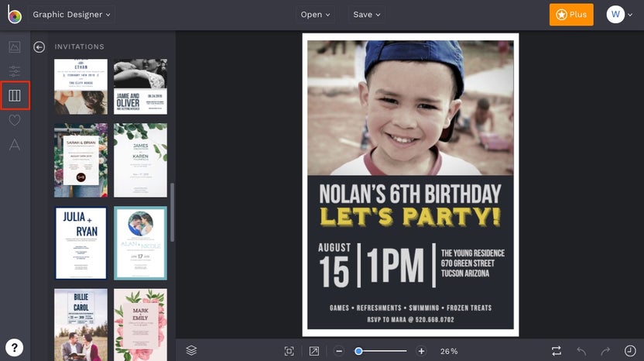
Task: Click the BeFunky logo icon
Action: pos(15,15)
